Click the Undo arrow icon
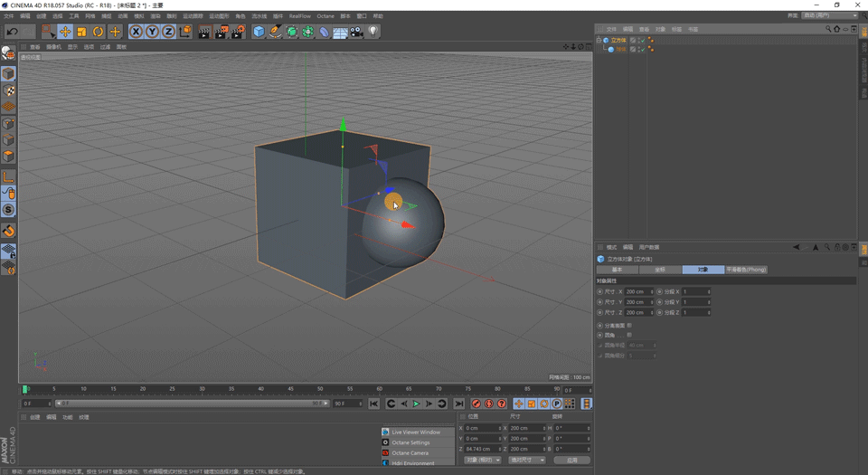This screenshot has height=475, width=868. [12, 32]
